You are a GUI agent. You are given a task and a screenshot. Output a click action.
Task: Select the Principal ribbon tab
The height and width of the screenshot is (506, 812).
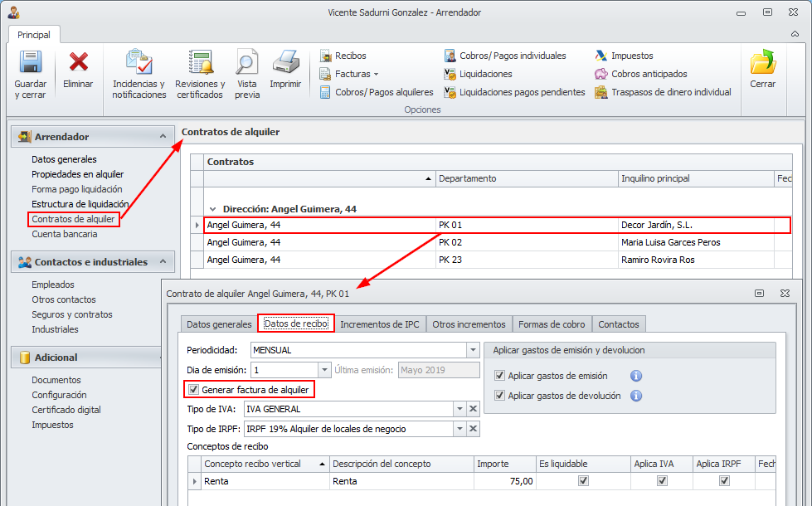34,35
